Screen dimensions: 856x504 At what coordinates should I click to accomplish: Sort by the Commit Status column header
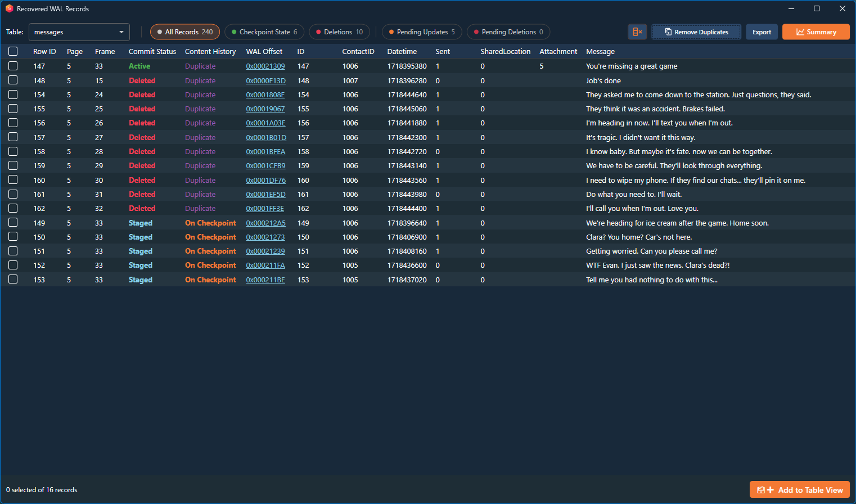[152, 51]
